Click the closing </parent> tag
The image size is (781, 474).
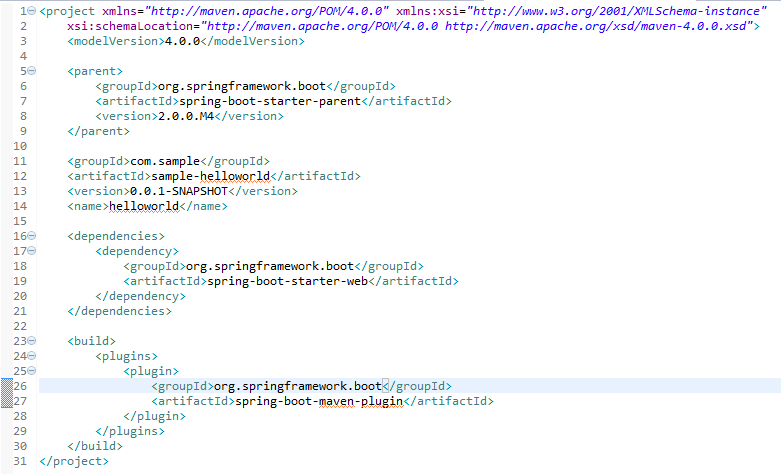[x=98, y=131]
